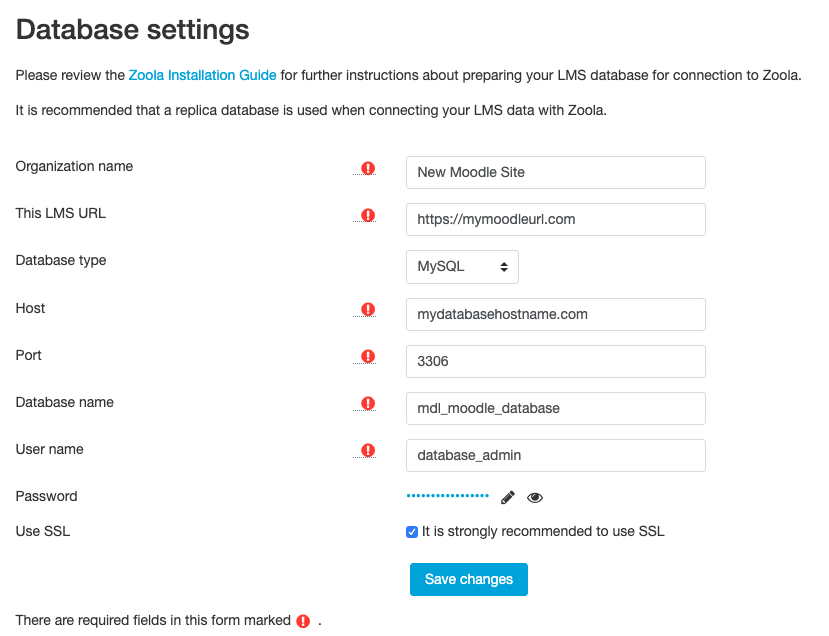Click required icon next to Organization name
Viewport: 829px width, 636px height.
tap(368, 169)
